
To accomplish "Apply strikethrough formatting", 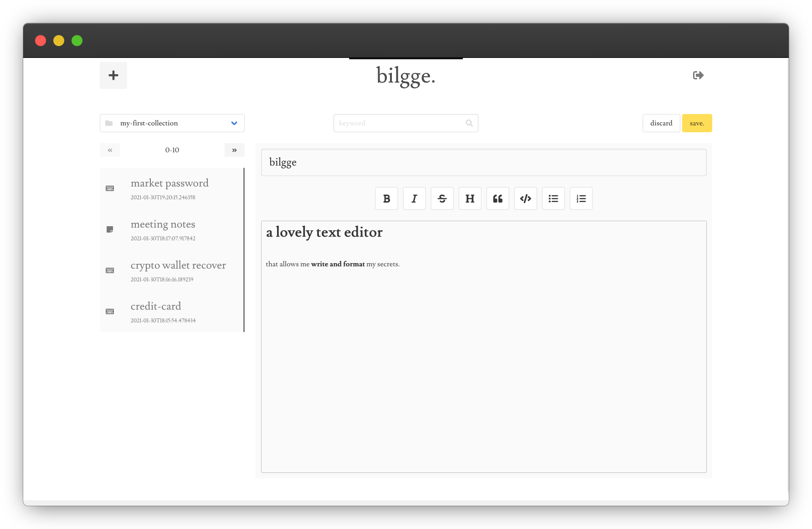I will point(442,198).
